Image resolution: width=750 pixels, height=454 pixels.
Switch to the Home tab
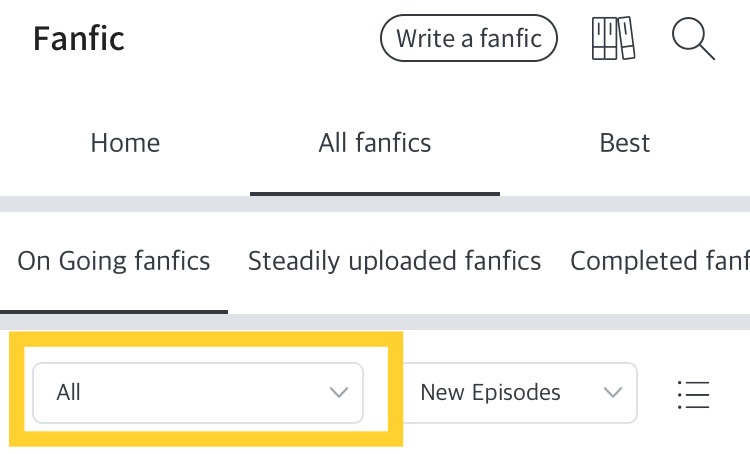(125, 143)
